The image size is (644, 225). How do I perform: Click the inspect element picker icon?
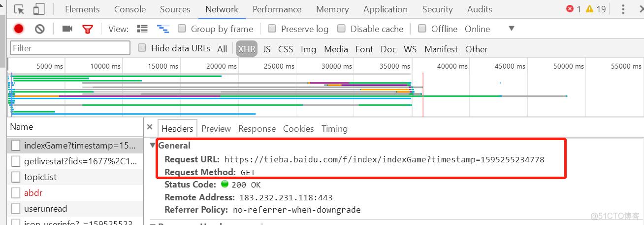(19, 9)
